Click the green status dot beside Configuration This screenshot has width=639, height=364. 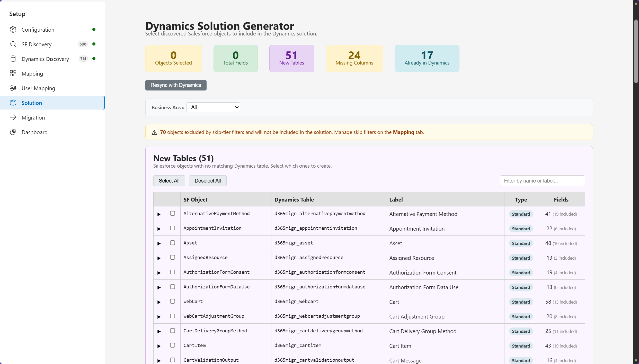(x=94, y=29)
